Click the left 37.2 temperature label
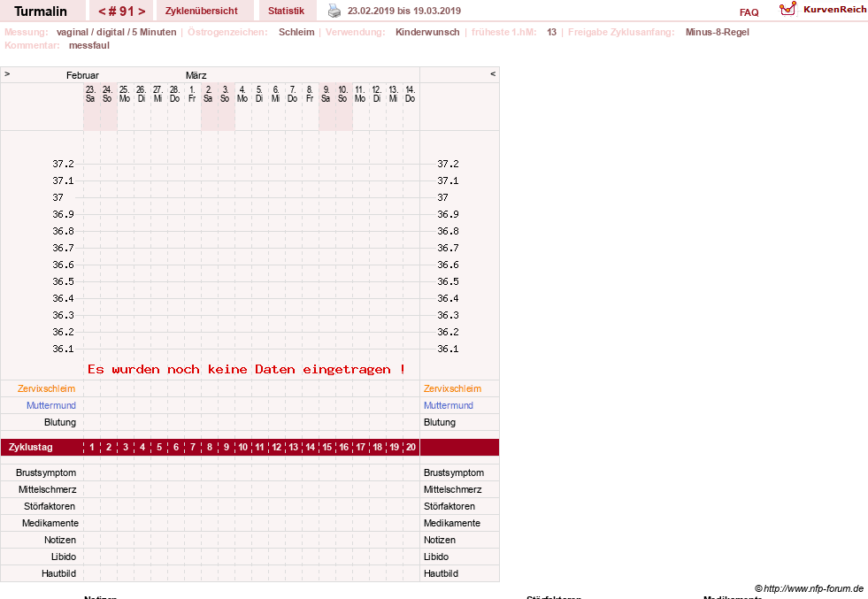The image size is (868, 599). [x=63, y=164]
